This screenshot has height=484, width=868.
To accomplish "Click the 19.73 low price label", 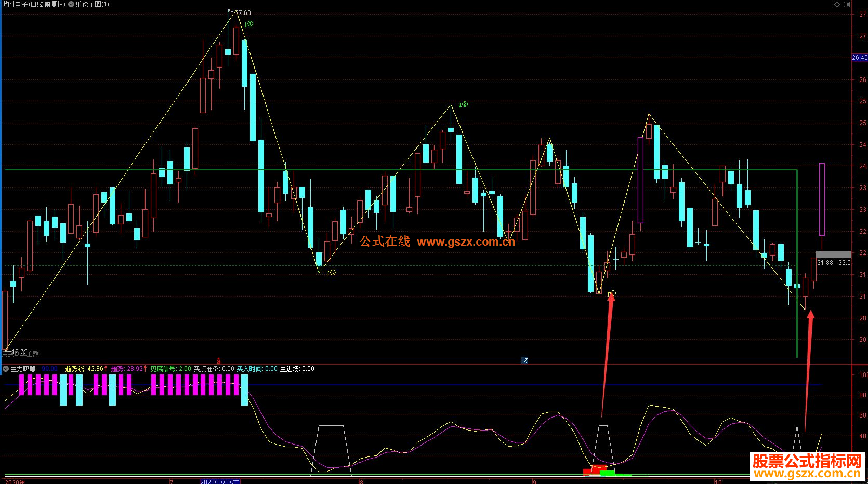I will click(x=19, y=352).
